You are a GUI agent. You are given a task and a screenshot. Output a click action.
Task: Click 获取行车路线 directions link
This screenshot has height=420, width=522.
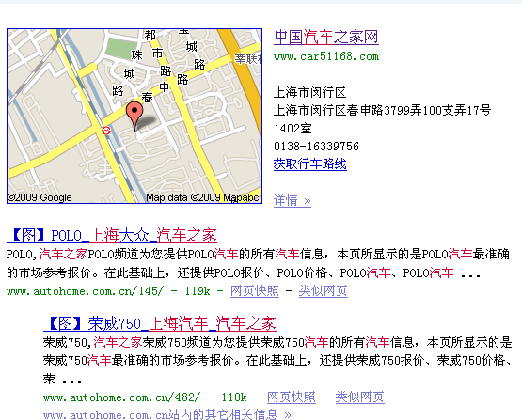310,163
